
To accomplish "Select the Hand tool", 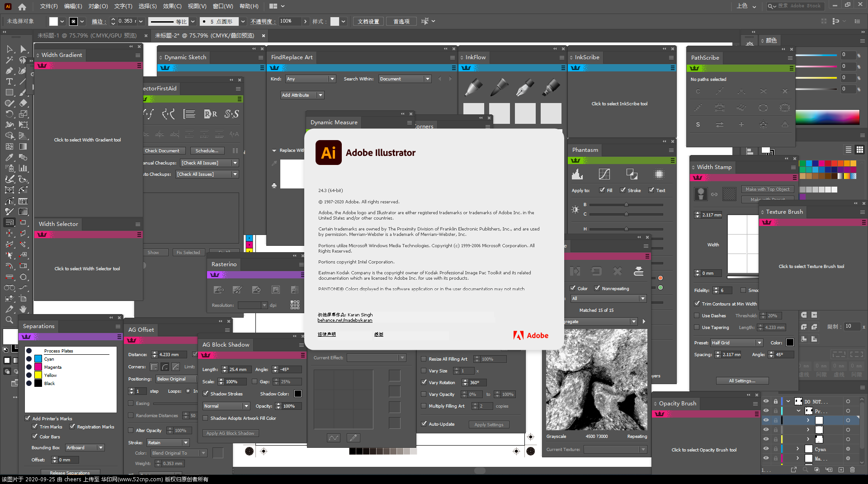I will click(x=23, y=309).
